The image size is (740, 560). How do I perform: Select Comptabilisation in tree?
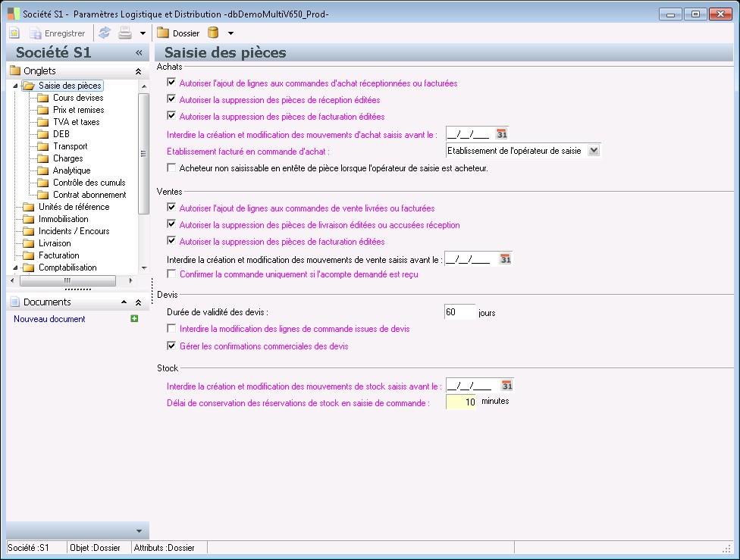pyautogui.click(x=67, y=267)
